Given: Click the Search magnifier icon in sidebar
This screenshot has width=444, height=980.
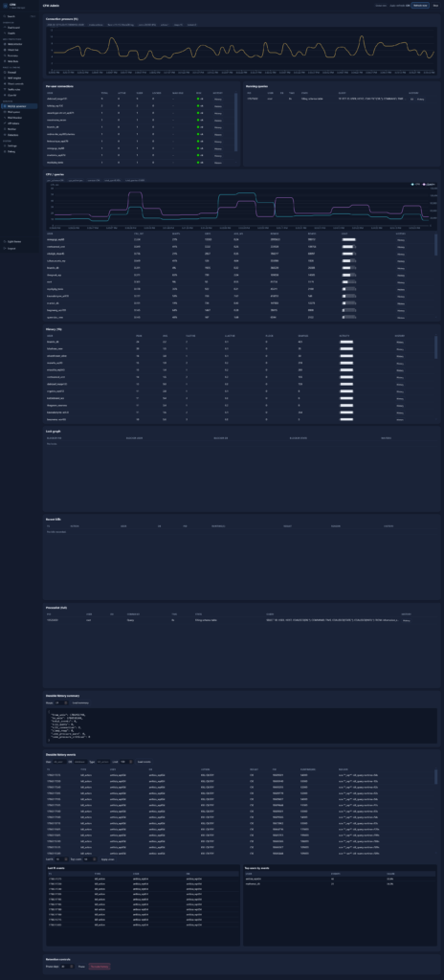Looking at the screenshot, I should [5, 16].
